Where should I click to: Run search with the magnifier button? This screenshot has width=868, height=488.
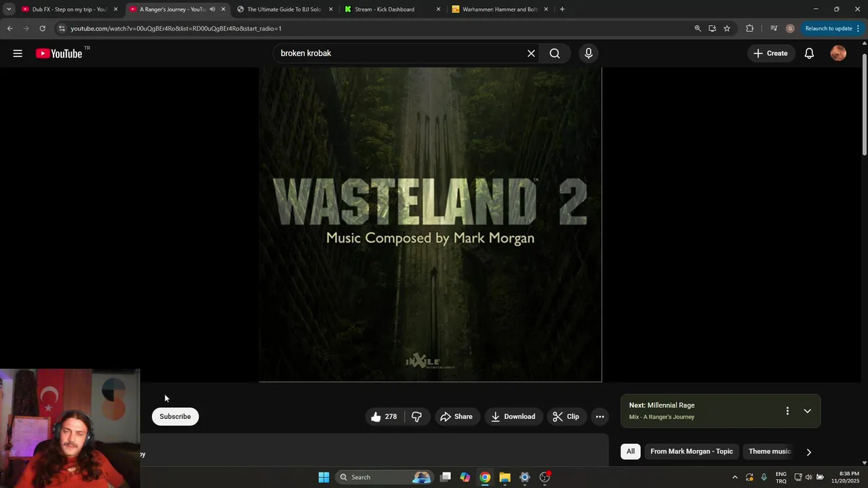(555, 54)
